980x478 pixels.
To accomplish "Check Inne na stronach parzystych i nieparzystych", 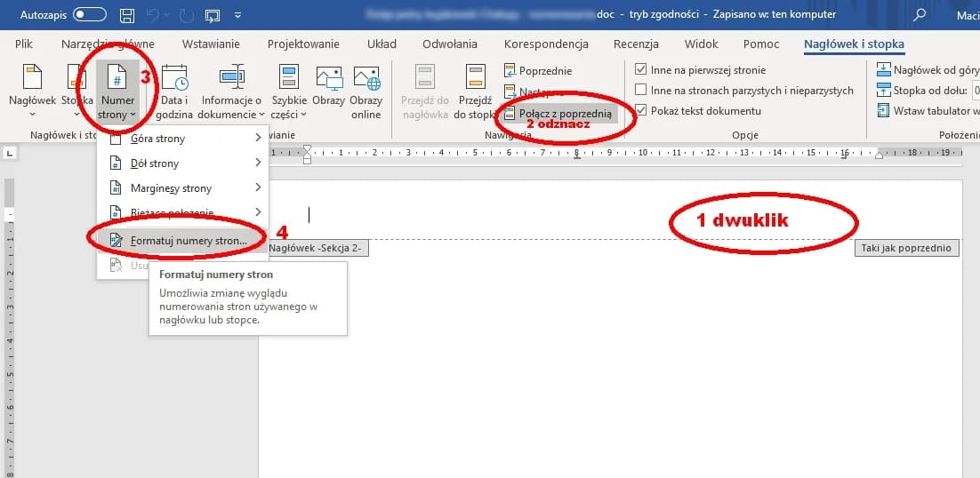I will point(641,91).
